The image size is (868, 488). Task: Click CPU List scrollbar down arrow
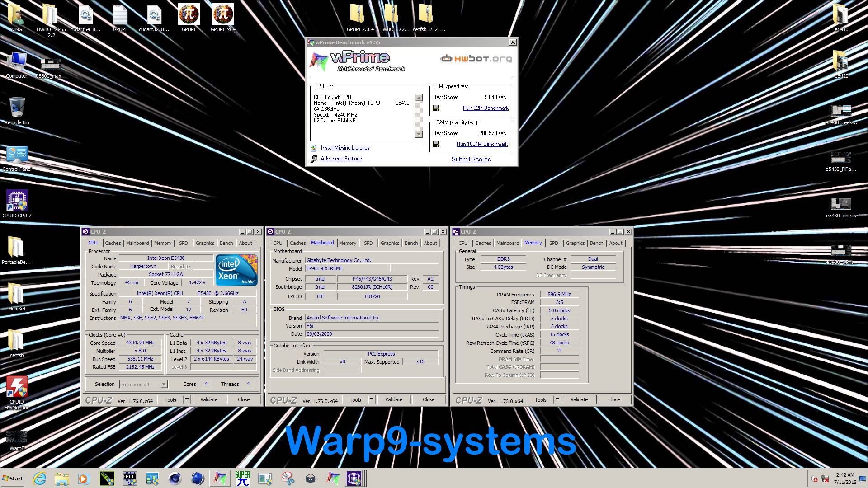click(419, 134)
